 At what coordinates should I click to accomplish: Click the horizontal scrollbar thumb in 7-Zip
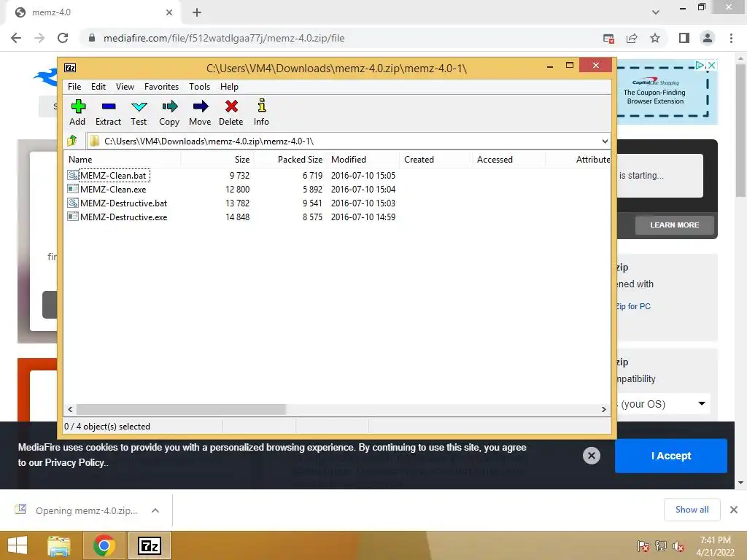(181, 409)
